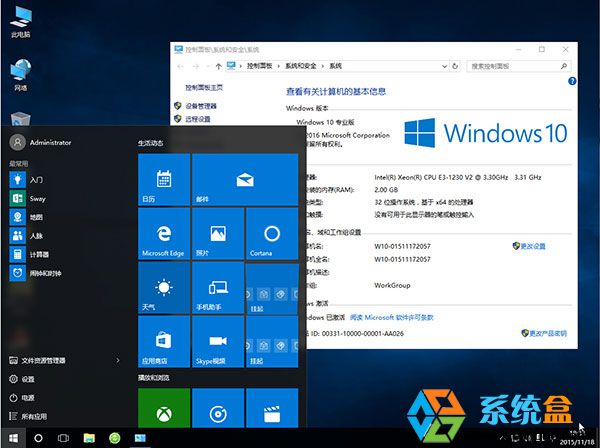Viewport: 600px width, 448px height.
Task: Click 更改产品密钥 change product key link
Action: [548, 333]
